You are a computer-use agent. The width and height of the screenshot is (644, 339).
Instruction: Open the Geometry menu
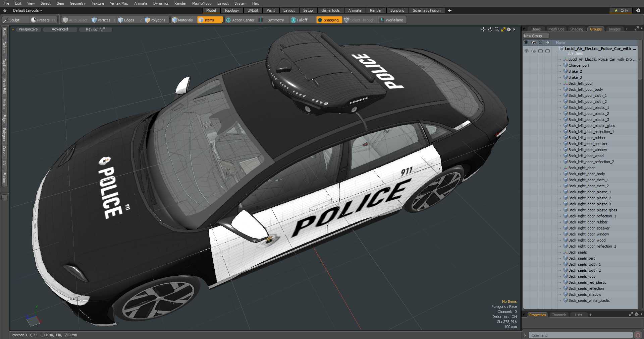tap(77, 3)
